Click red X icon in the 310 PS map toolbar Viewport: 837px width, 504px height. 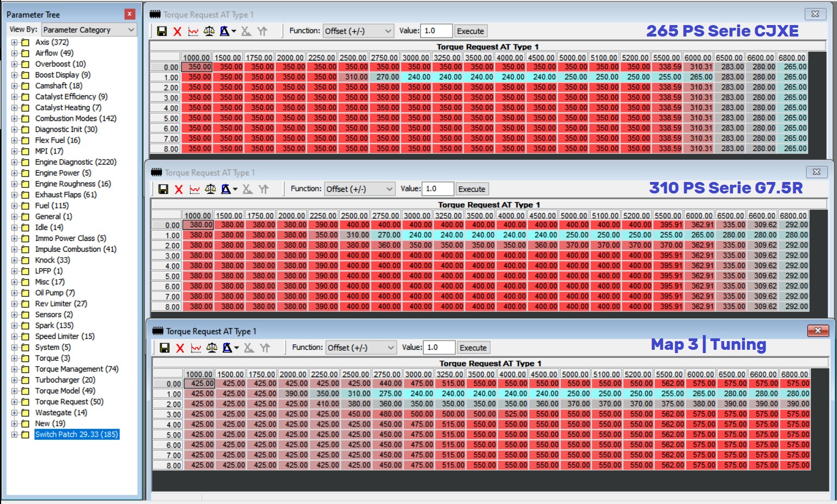(179, 190)
